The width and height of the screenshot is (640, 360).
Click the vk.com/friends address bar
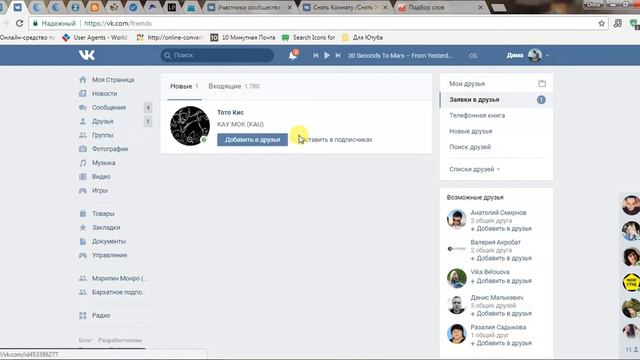click(x=318, y=23)
